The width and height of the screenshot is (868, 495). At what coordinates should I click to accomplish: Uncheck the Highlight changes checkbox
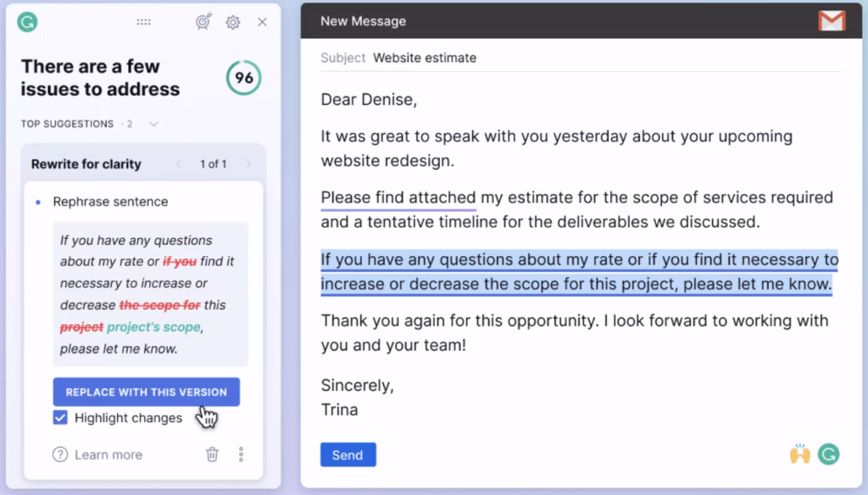coord(59,418)
